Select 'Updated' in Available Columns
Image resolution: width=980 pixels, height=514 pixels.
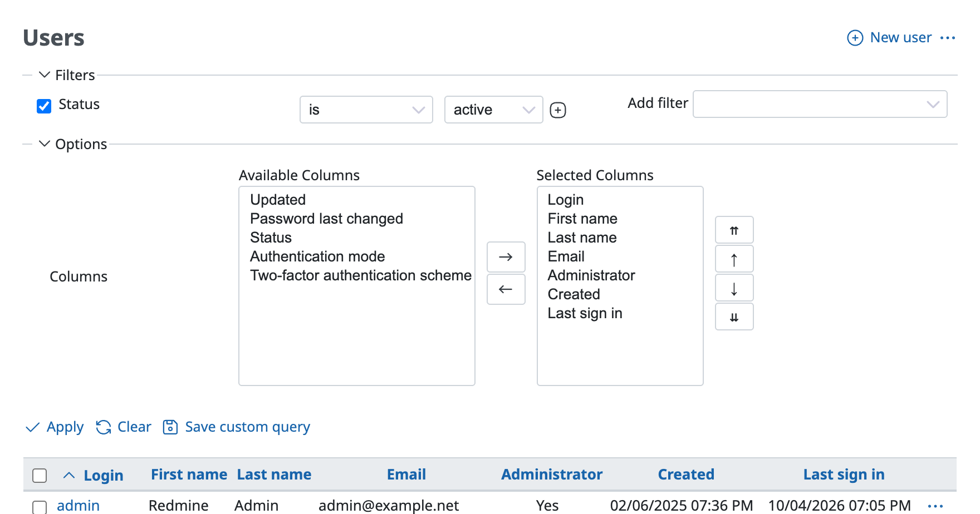coord(356,200)
